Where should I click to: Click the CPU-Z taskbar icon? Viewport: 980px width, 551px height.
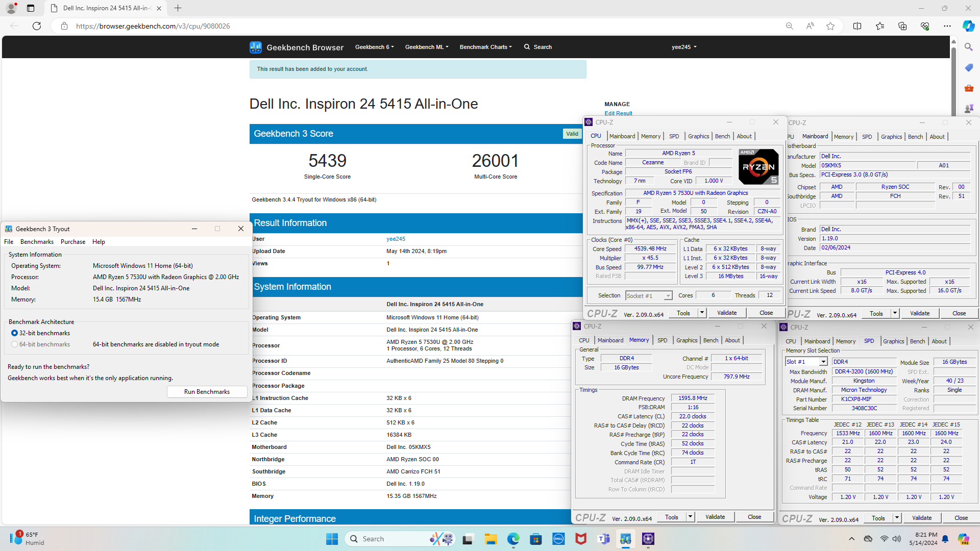coord(648,539)
